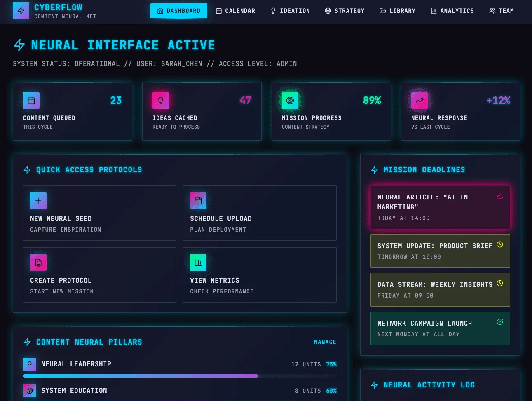Click the Neural Activity Log heading
The height and width of the screenshot is (401, 532).
coord(429,385)
